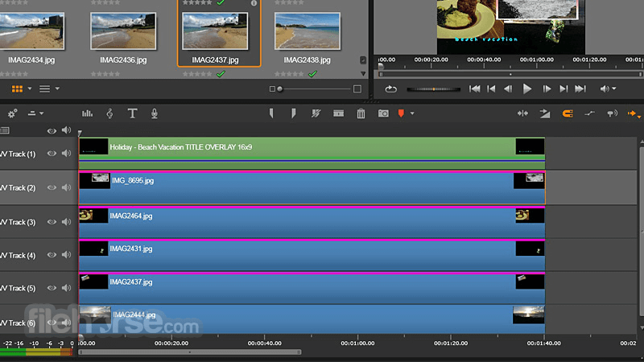Mute AV Track (3) speaker icon

[67, 222]
